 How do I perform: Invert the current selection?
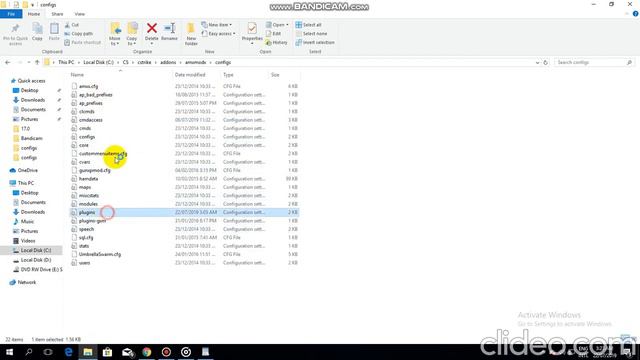tap(315, 42)
